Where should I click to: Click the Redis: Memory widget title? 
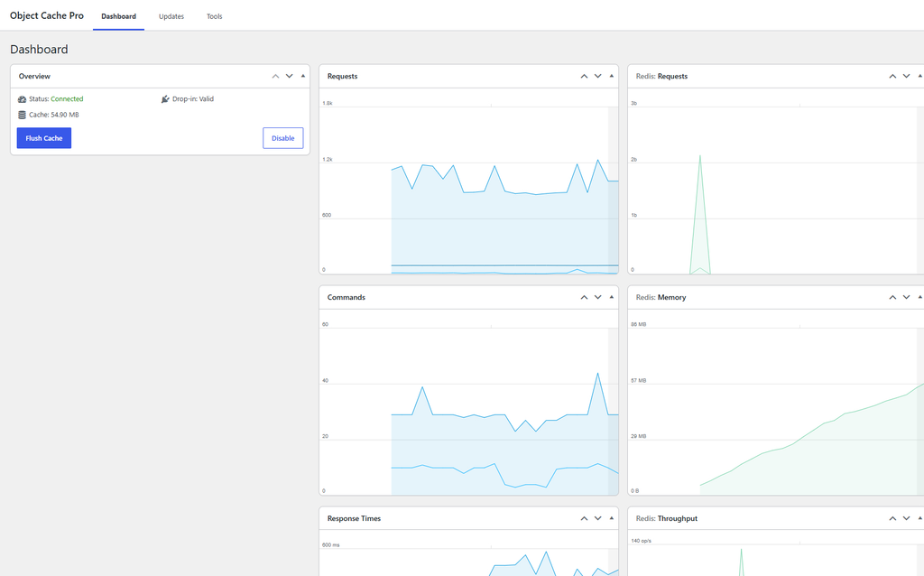(x=661, y=297)
